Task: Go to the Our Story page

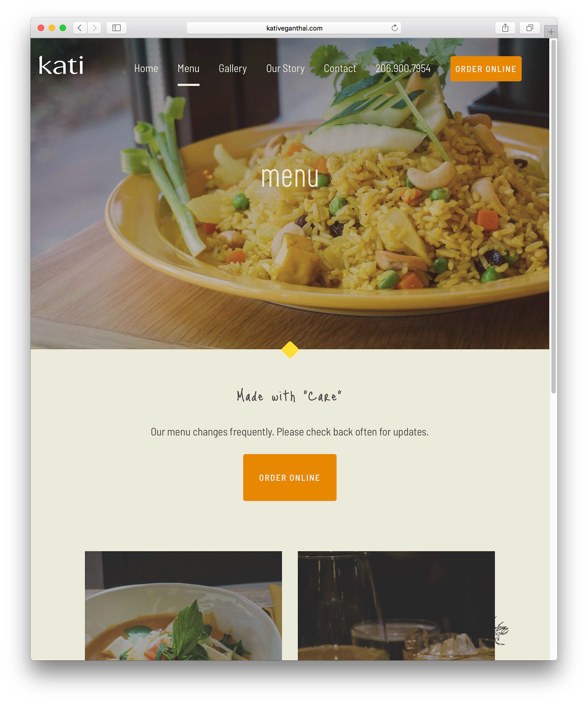Action: (x=285, y=68)
